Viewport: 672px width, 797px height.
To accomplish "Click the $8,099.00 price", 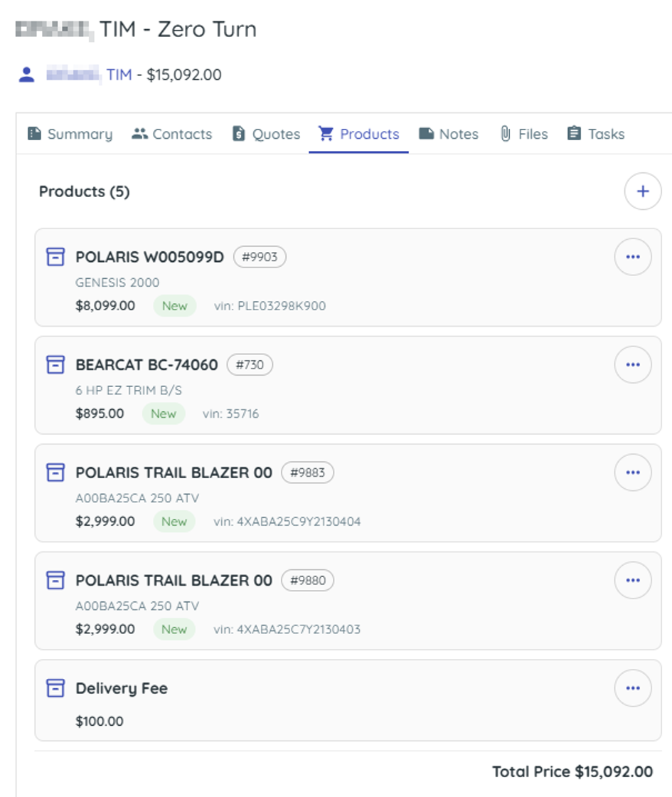I will coord(105,305).
